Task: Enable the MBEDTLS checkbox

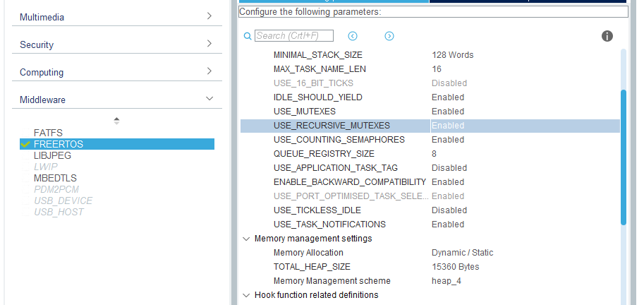Action: click(25, 179)
